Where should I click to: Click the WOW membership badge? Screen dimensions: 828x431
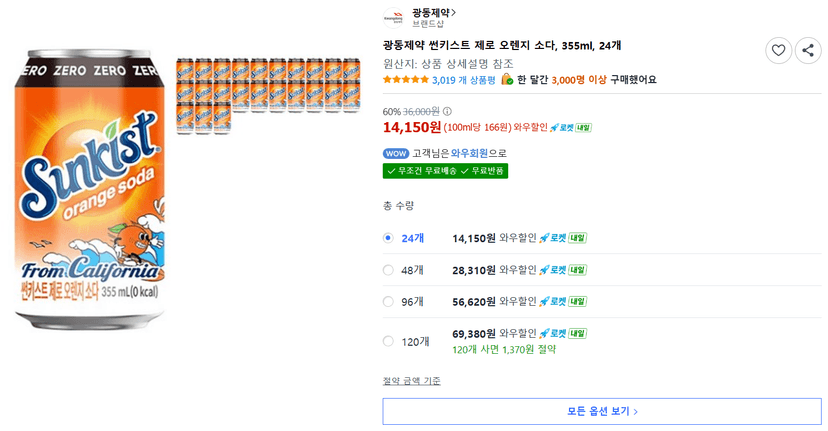pos(396,154)
